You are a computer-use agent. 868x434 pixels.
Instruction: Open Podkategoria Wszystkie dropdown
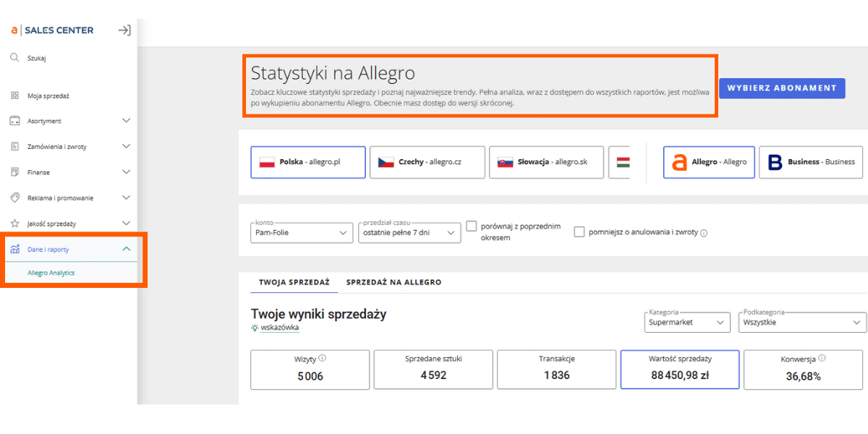point(802,322)
